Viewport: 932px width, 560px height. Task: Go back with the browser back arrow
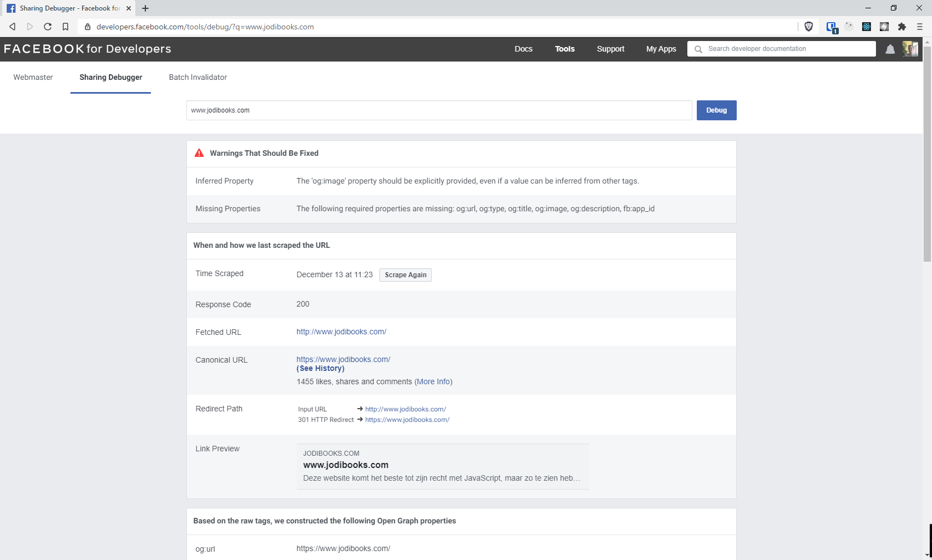[x=12, y=27]
